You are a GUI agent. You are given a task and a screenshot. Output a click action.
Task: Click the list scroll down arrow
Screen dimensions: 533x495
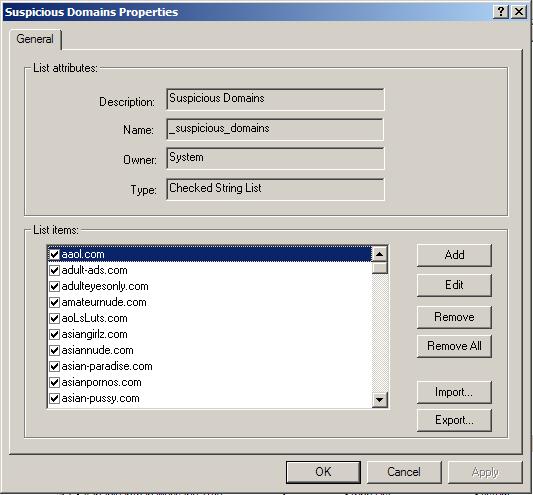(x=380, y=399)
